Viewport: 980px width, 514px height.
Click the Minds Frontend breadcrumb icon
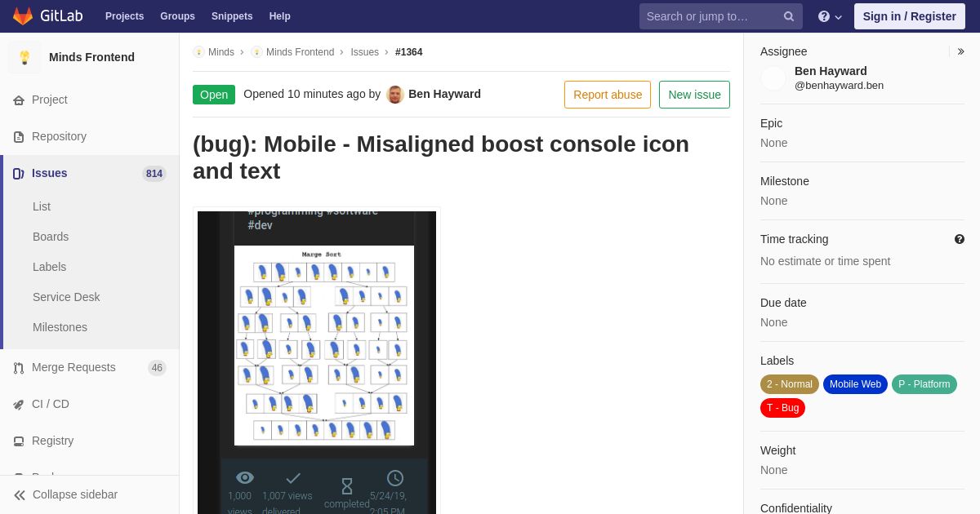pos(256,52)
